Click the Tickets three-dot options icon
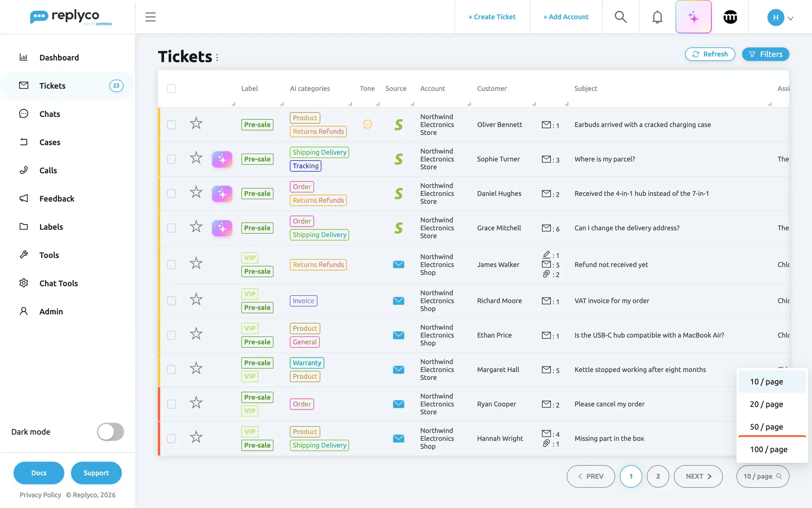 [x=217, y=57]
